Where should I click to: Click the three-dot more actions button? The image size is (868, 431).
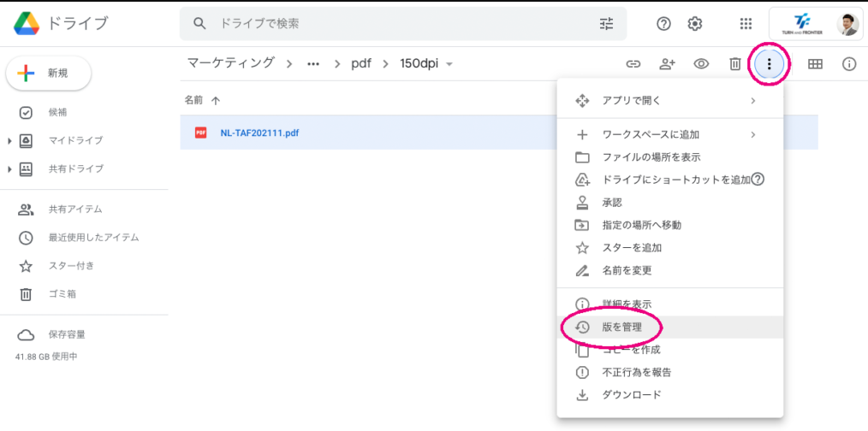770,64
